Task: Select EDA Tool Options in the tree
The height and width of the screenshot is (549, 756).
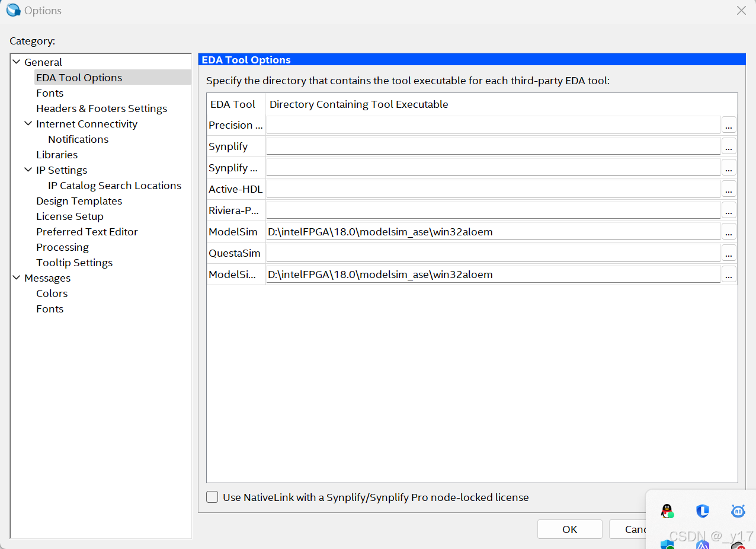Action: [79, 78]
